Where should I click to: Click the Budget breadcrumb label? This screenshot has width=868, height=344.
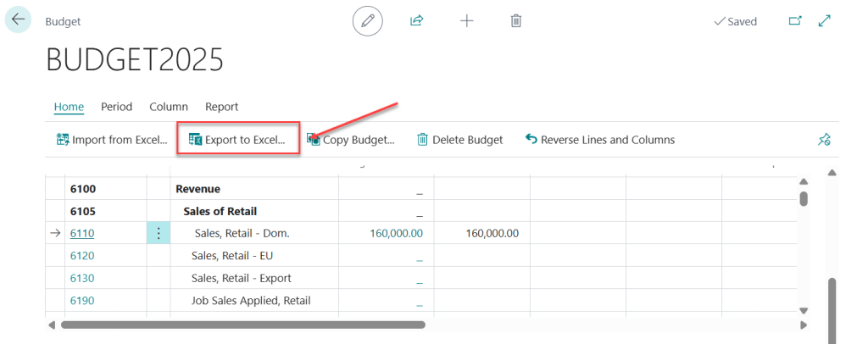(x=63, y=21)
